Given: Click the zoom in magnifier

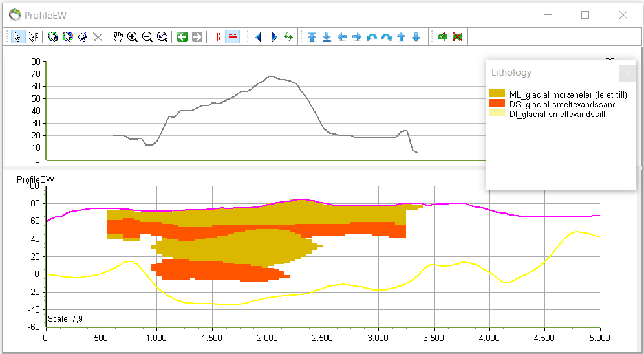Looking at the screenshot, I should (133, 37).
